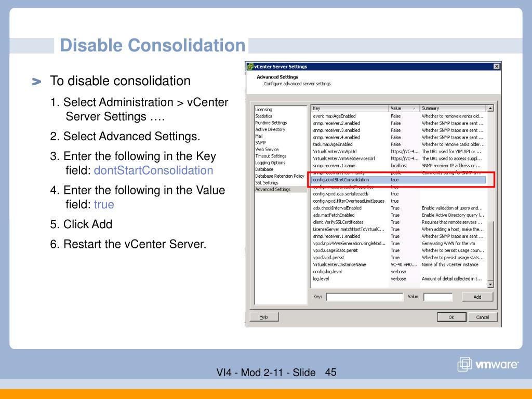Select the config.vpxd.das.serializeadds row
Image resolution: width=532 pixels, height=399 pixels.
tap(398, 194)
